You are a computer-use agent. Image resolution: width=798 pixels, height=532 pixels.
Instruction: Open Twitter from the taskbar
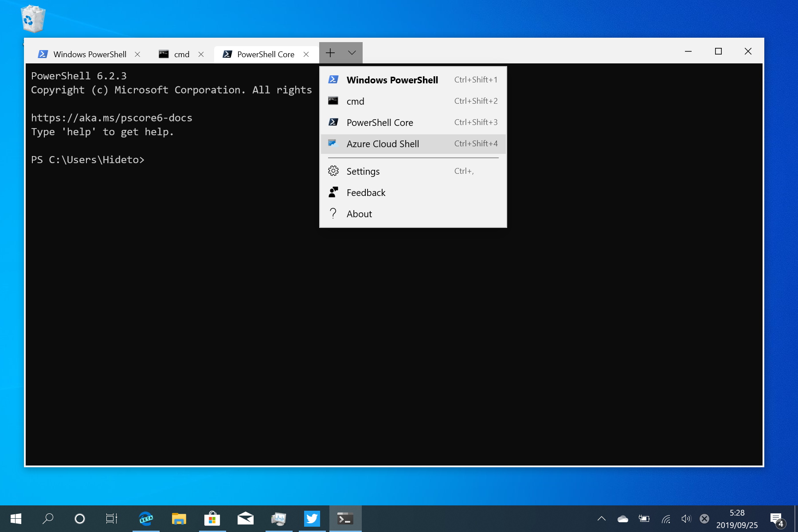click(x=312, y=518)
